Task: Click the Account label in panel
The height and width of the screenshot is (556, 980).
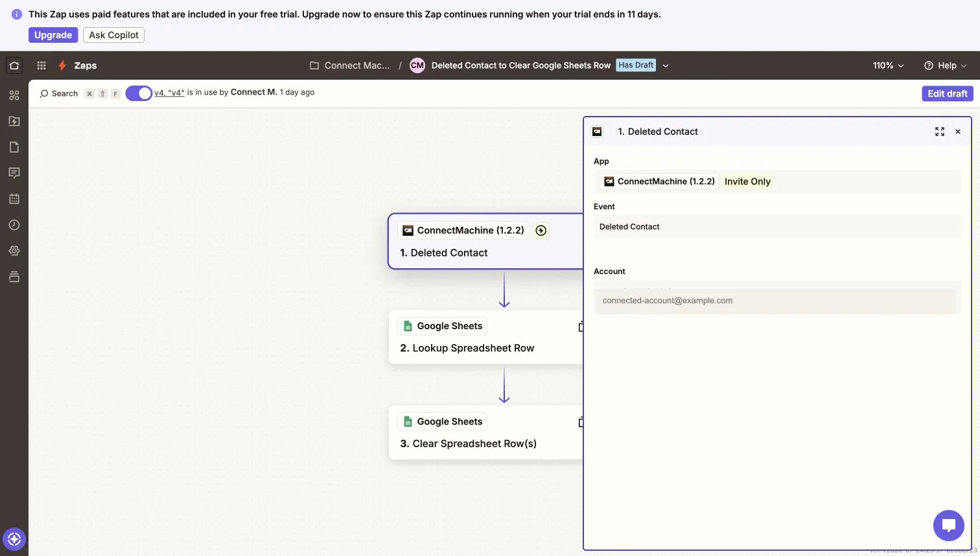Action: coord(609,272)
